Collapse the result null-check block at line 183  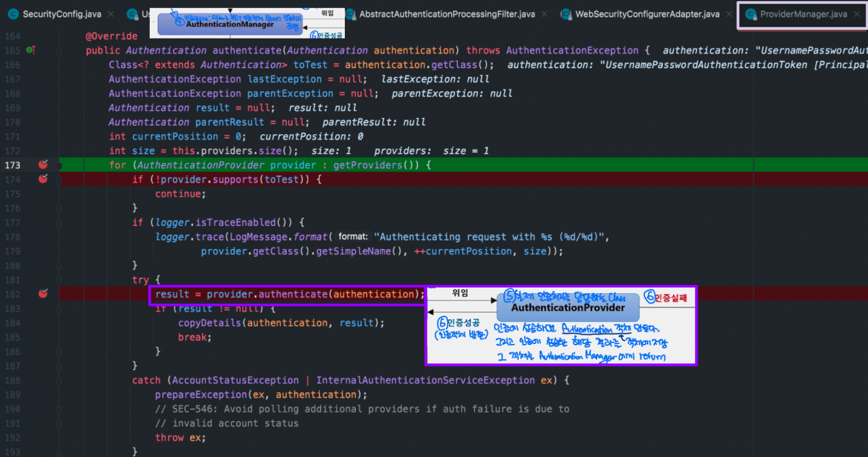coord(59,309)
